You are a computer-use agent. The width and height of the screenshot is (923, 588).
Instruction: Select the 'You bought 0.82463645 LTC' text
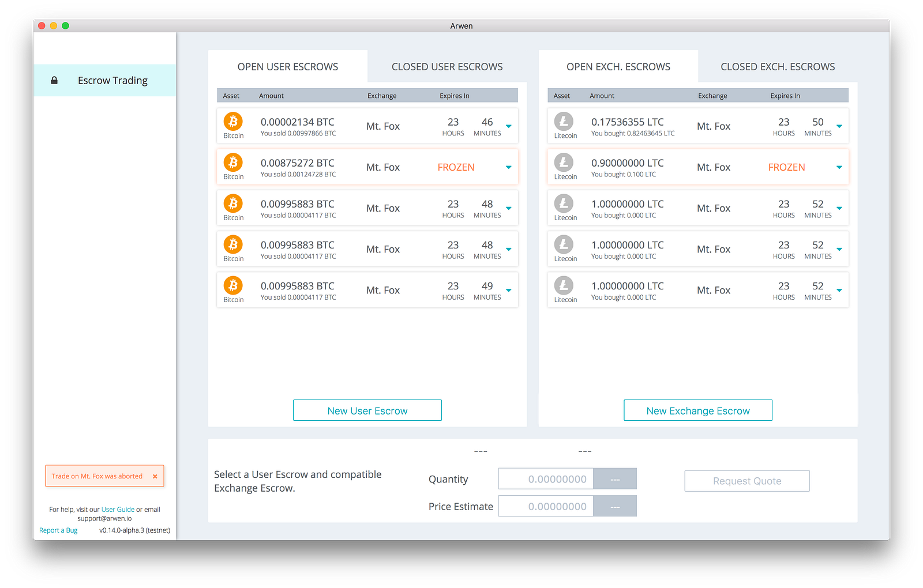click(633, 133)
